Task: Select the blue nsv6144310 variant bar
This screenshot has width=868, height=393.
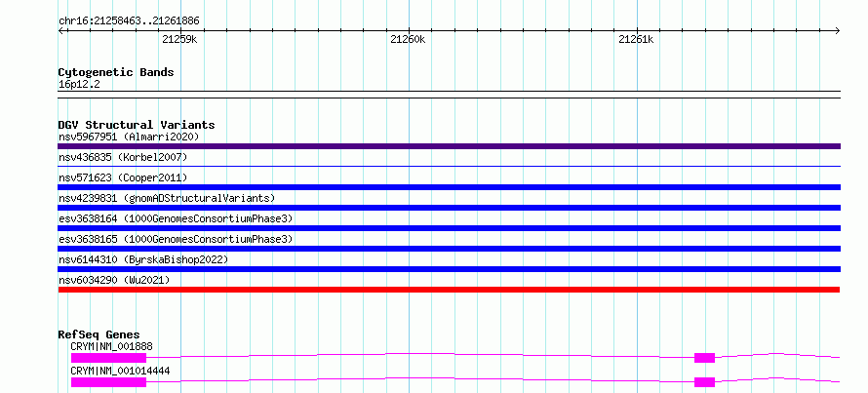Action: (449, 269)
